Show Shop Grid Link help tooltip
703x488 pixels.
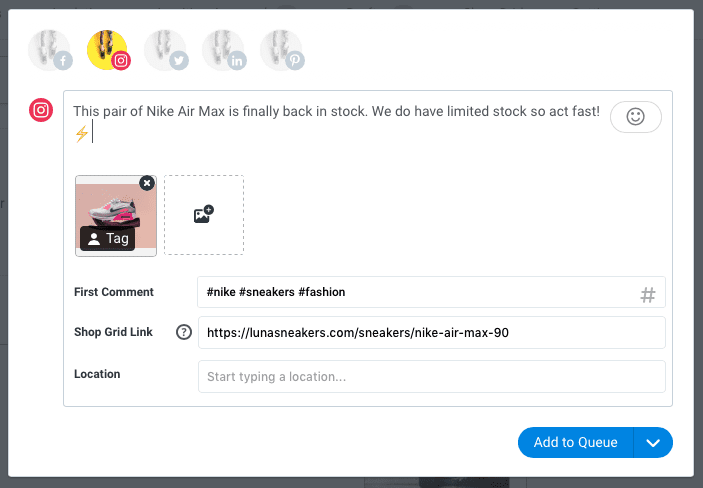(x=183, y=332)
